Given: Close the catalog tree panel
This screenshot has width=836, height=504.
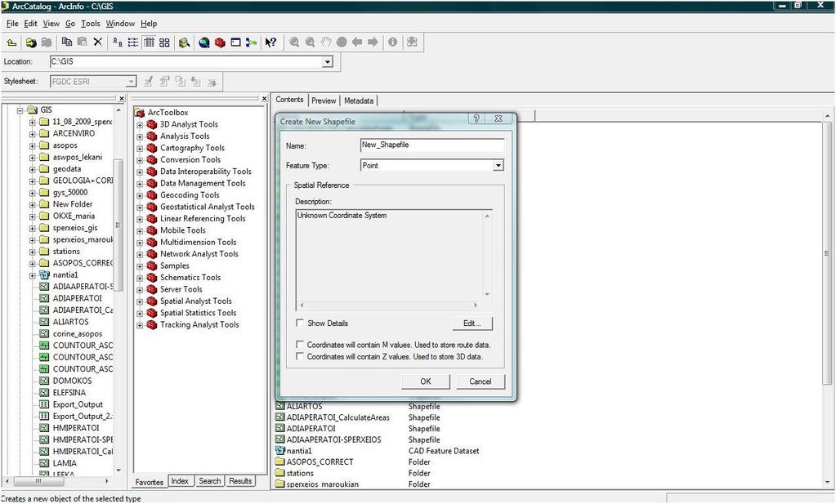Looking at the screenshot, I should tap(122, 99).
